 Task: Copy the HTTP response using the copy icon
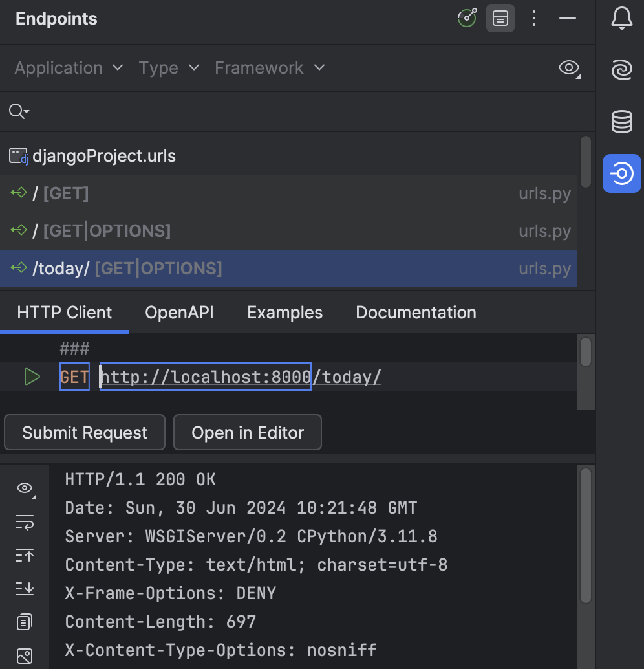tap(24, 622)
